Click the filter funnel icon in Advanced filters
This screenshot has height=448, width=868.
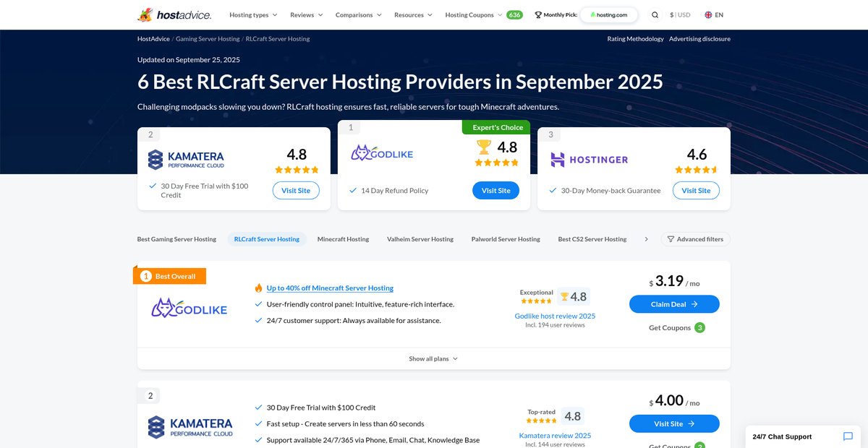click(x=671, y=239)
